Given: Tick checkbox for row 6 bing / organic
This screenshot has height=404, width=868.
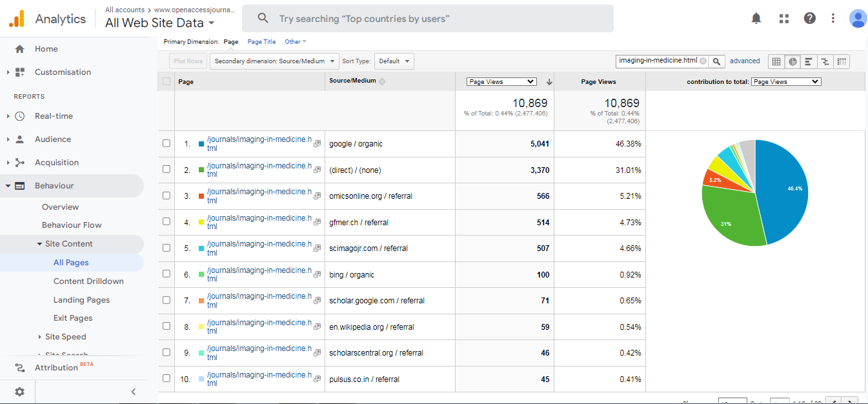Looking at the screenshot, I should click(167, 274).
